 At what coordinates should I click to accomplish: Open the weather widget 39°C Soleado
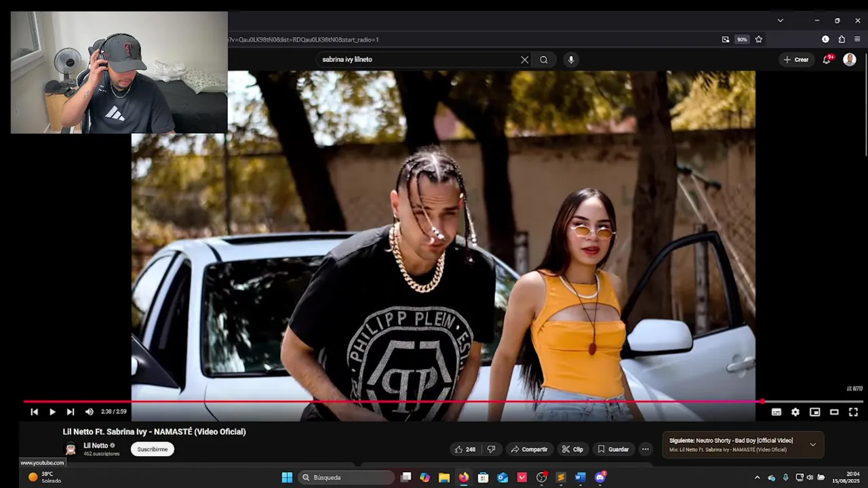(45, 477)
